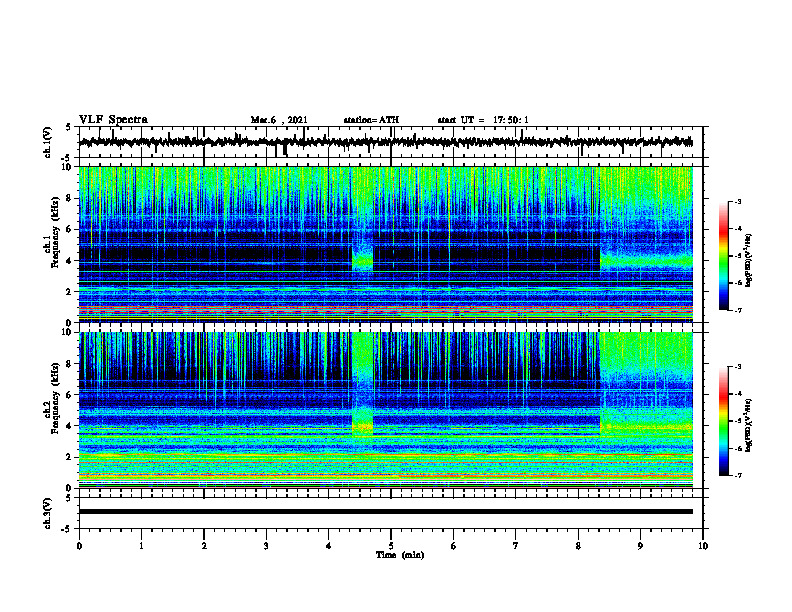Click the ch.1 "Frequency (kHz)" axis label

[x=56, y=230]
